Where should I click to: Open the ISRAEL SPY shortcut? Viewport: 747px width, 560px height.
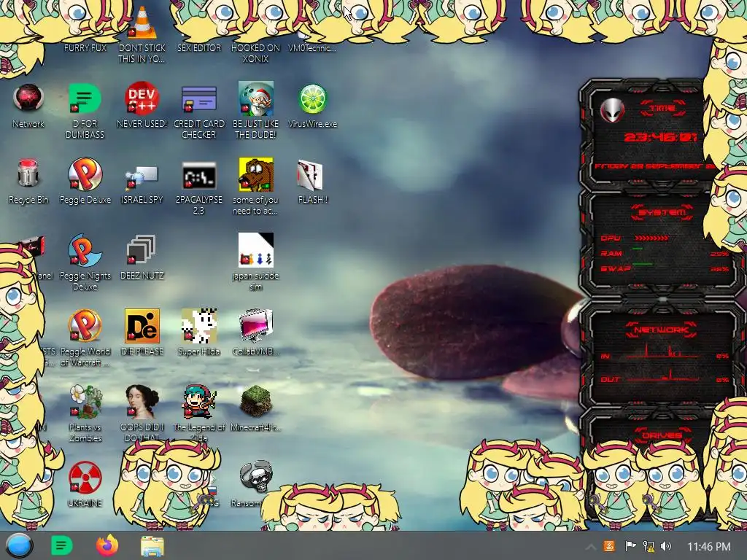(x=142, y=176)
